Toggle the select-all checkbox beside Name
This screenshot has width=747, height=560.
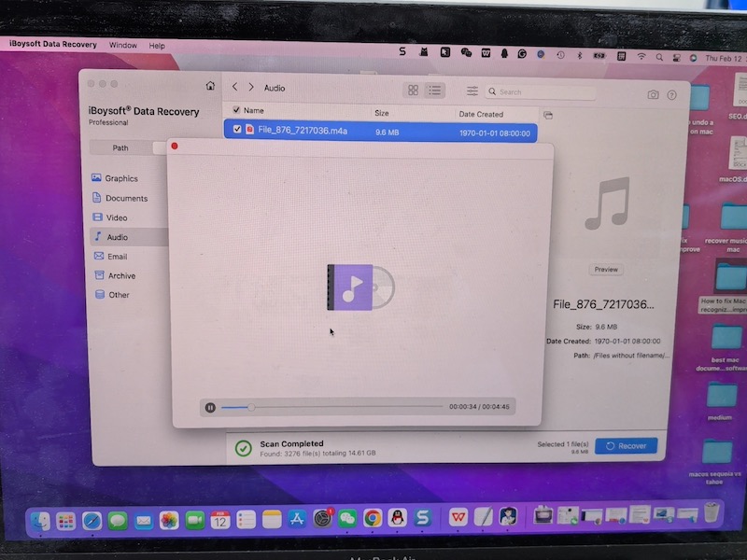pos(236,110)
